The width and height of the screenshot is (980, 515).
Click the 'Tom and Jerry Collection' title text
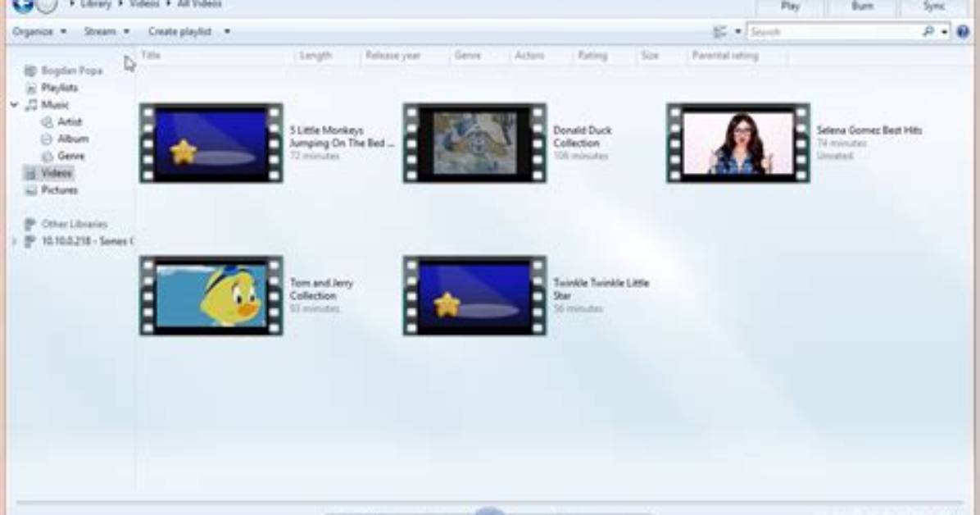321,289
